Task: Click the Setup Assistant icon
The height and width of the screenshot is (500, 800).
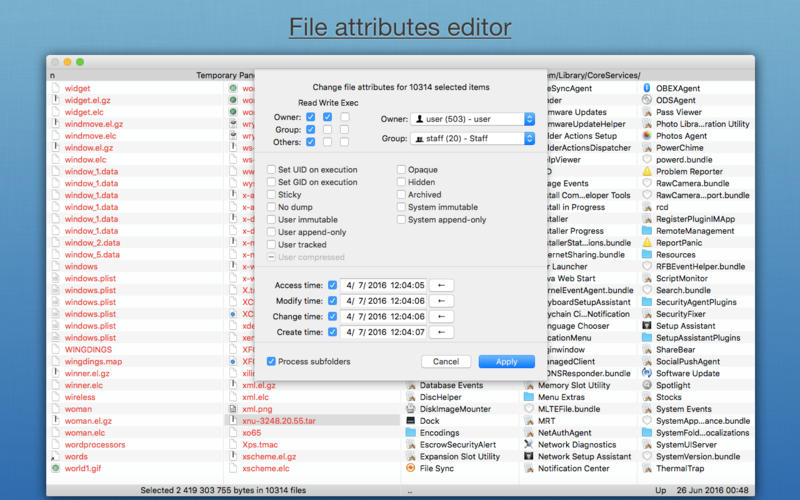Action: (x=647, y=326)
